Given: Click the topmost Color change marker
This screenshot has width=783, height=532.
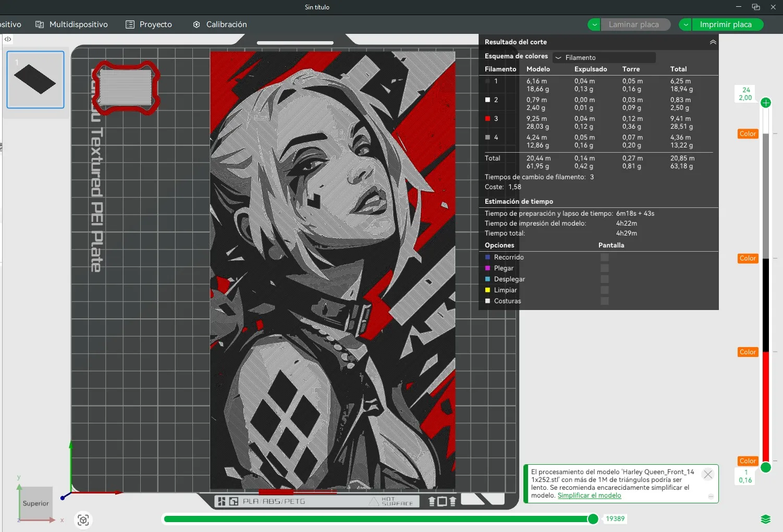Looking at the screenshot, I should pos(748,134).
